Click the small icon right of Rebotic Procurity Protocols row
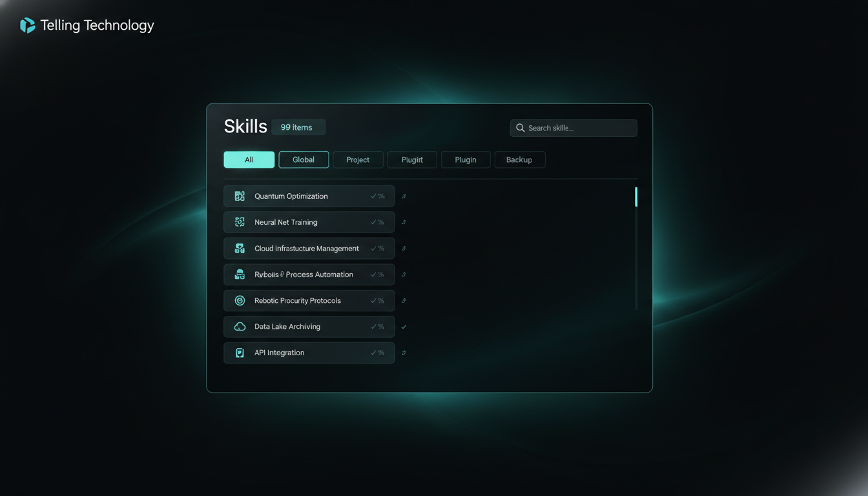Image resolution: width=868 pixels, height=496 pixels. [x=404, y=300]
